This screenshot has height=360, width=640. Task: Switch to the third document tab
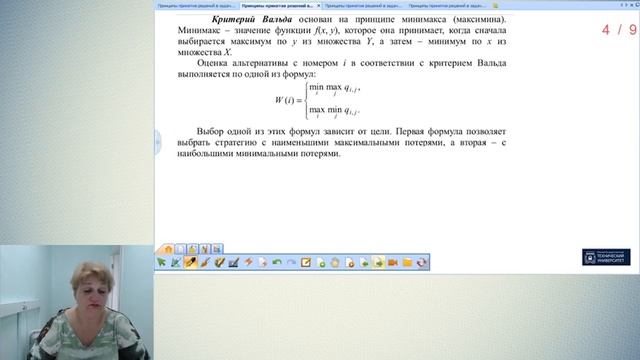coord(363,6)
